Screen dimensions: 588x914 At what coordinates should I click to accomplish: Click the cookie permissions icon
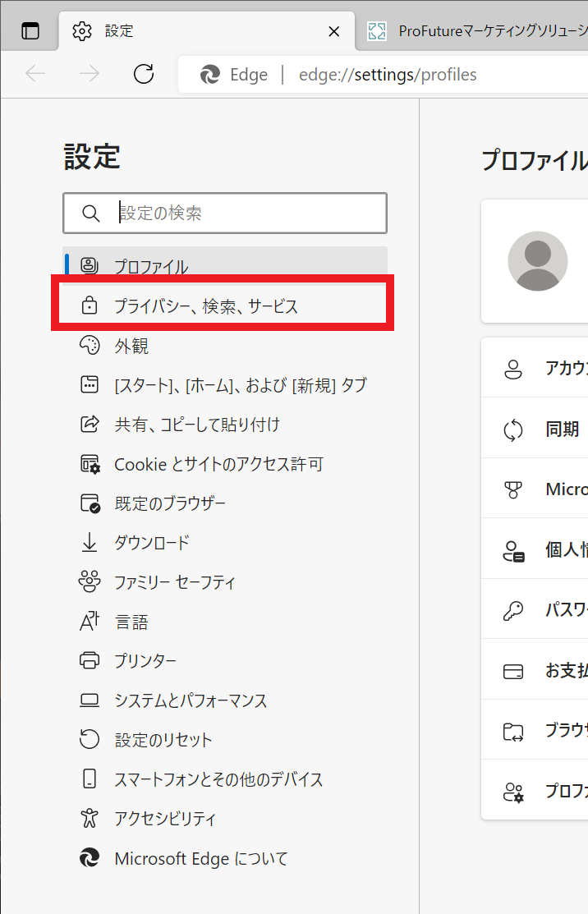tap(90, 464)
